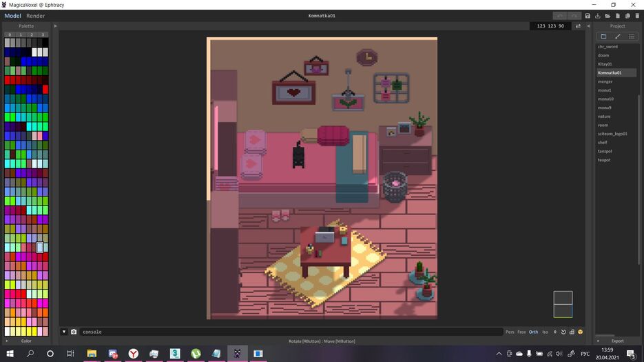
Task: Pick the highlighted light blue palette swatch
Action: (x=40, y=248)
